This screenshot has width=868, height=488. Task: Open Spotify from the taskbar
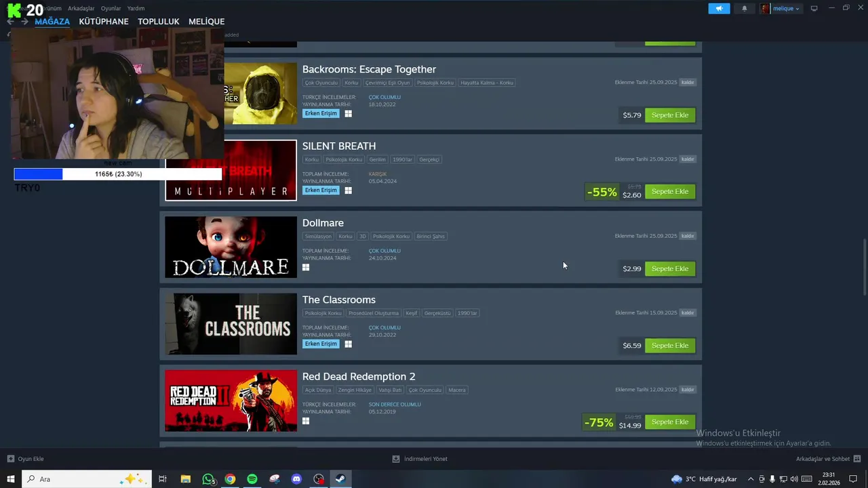pyautogui.click(x=252, y=479)
